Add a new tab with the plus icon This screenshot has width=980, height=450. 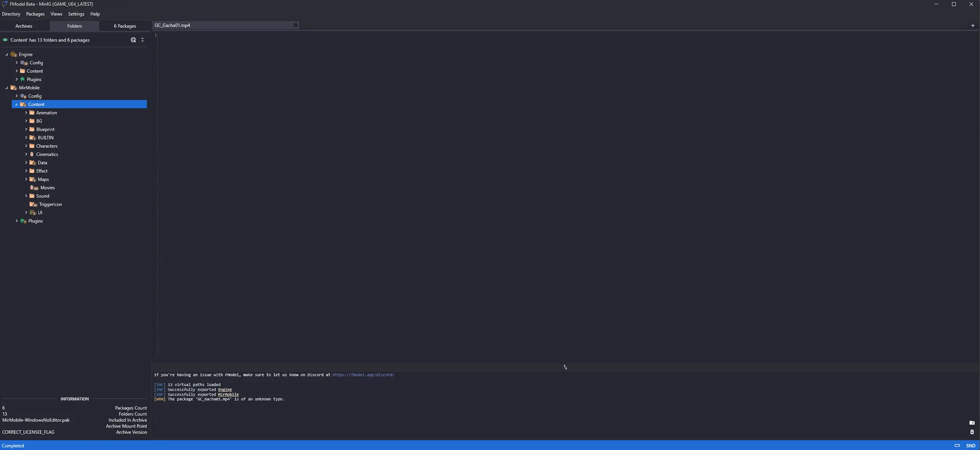973,25
